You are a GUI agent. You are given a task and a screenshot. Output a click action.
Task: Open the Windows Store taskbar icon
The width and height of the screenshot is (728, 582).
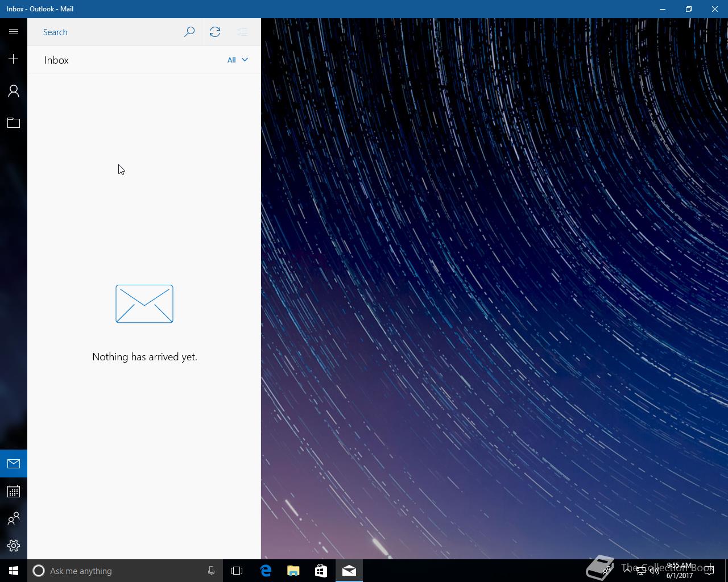point(321,571)
